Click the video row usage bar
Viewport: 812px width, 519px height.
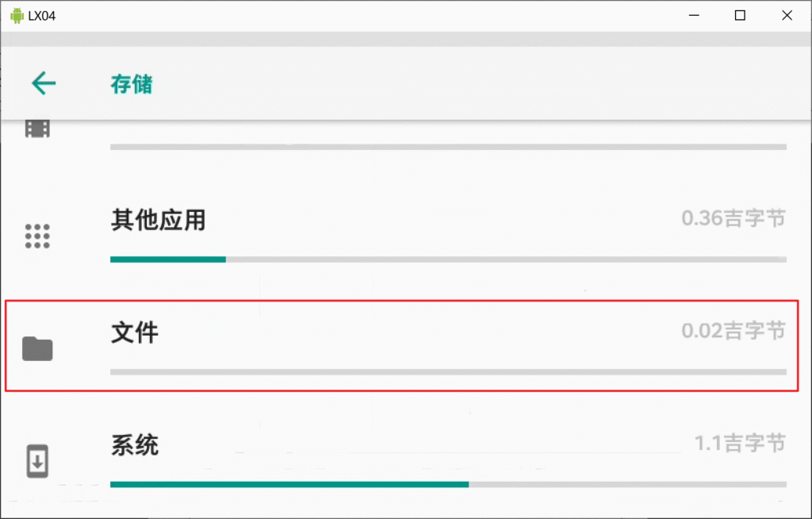pos(449,148)
